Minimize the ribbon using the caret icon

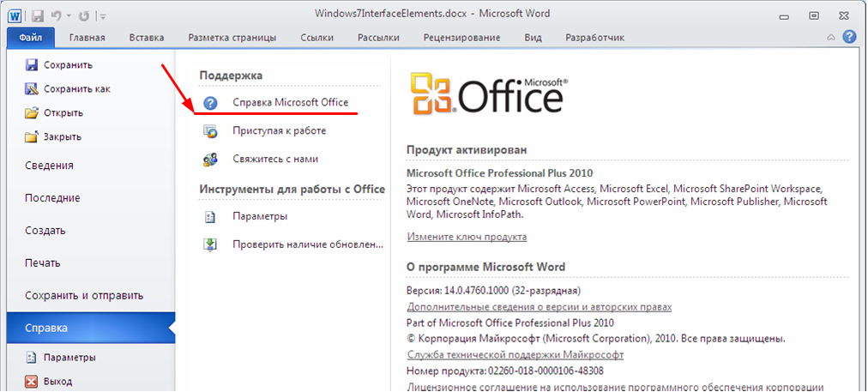tap(830, 38)
